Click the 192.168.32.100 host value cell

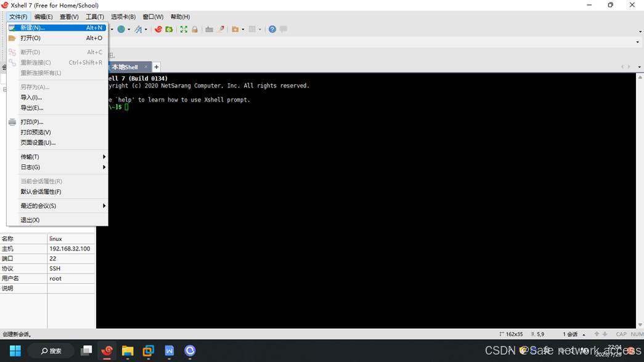71,249
